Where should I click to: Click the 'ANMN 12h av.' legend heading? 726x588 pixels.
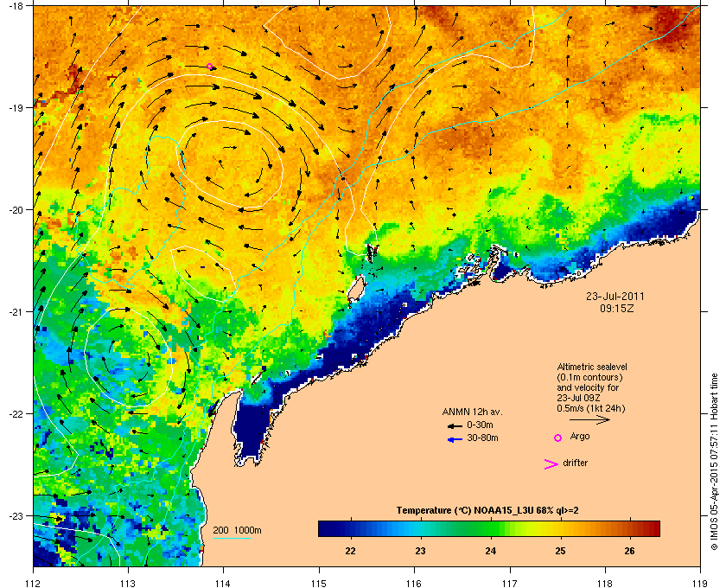point(472,412)
